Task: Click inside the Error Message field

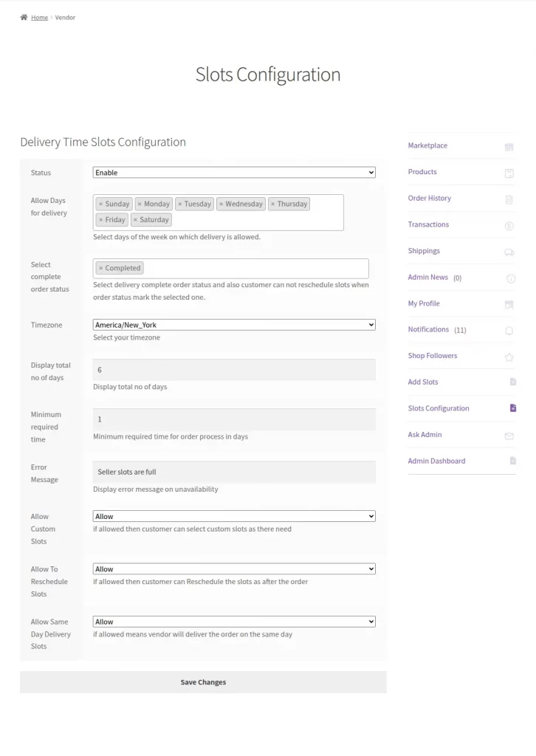Action: [x=233, y=472]
